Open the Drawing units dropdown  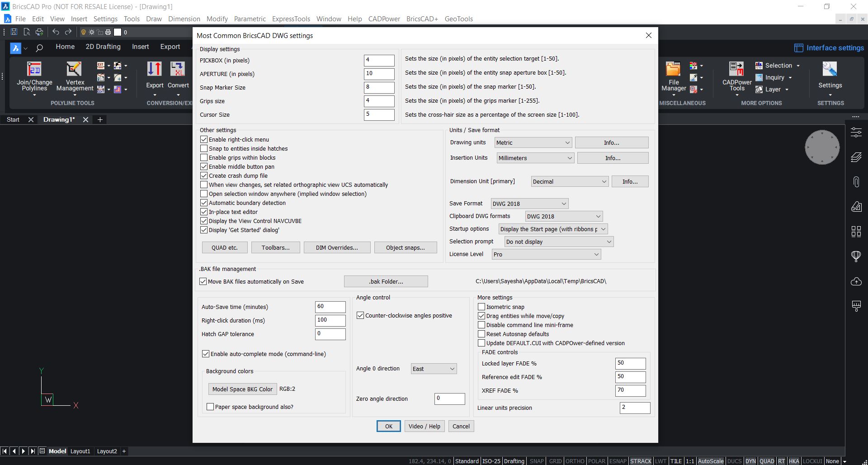533,143
